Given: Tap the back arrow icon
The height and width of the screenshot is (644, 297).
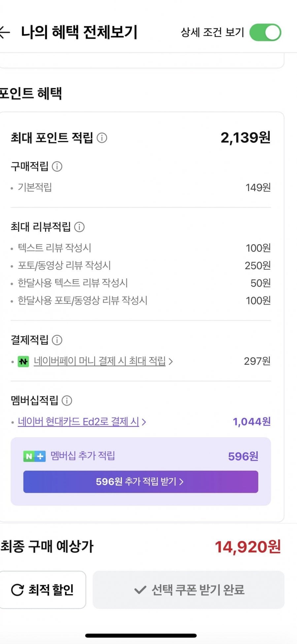Looking at the screenshot, I should coord(5,32).
